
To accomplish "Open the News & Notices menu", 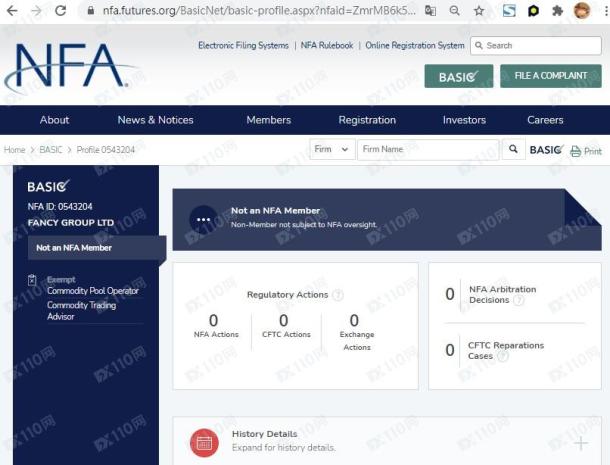I will 155,120.
